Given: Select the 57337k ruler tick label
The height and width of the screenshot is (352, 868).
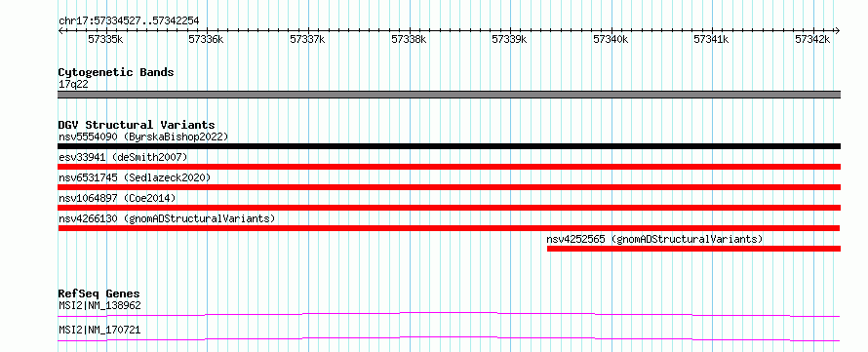Looking at the screenshot, I should [x=307, y=39].
